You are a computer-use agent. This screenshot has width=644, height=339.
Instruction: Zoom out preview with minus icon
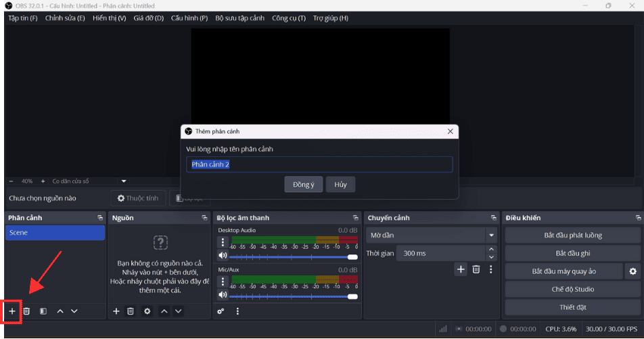pyautogui.click(x=11, y=181)
